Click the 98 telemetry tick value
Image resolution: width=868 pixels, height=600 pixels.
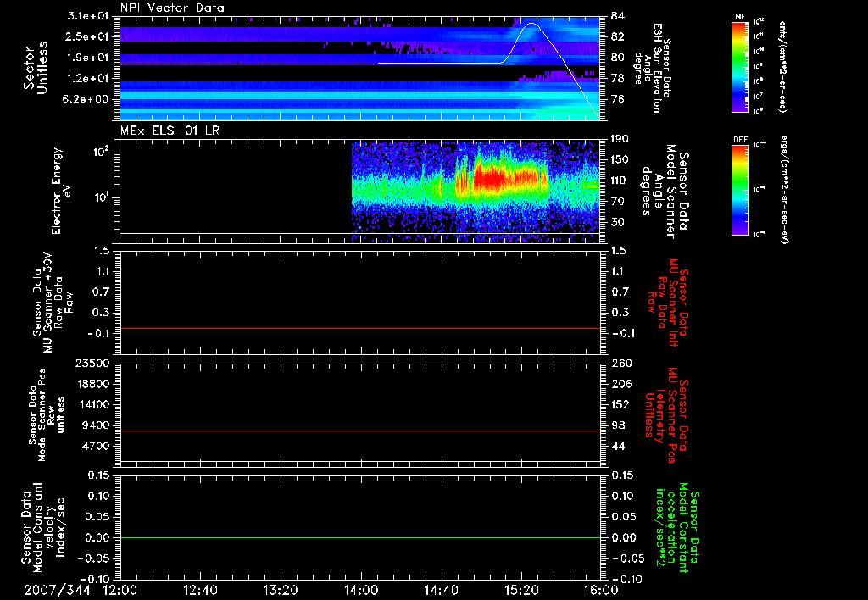618,425
